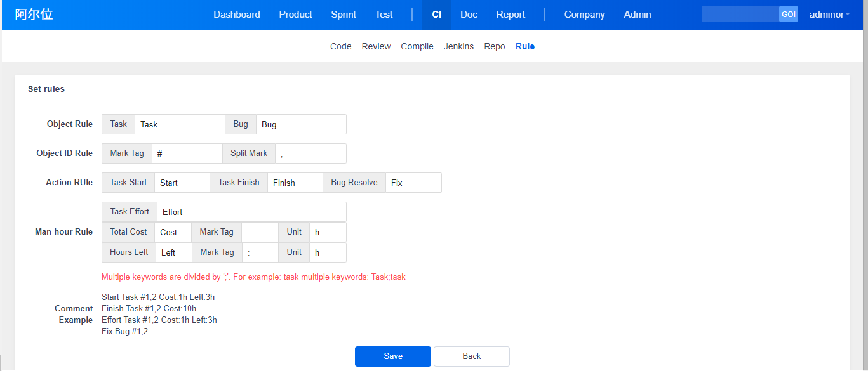
Task: Save the rule settings
Action: tap(393, 356)
